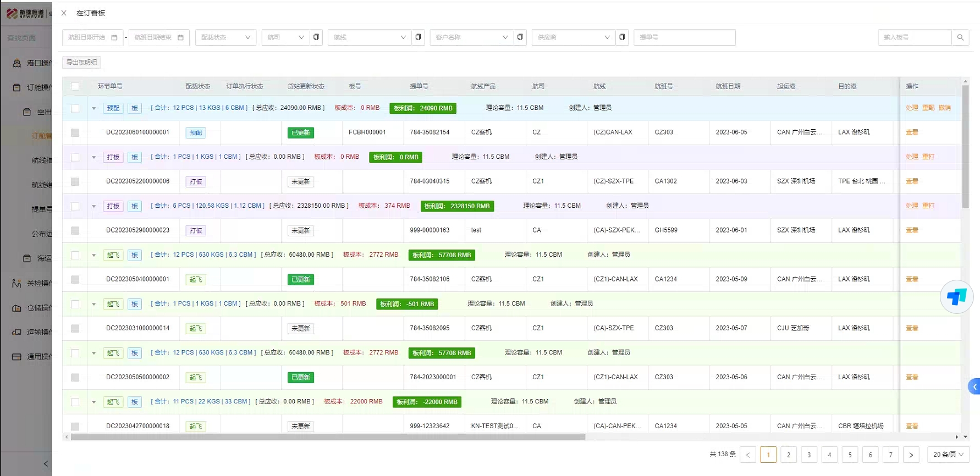Click the copy icon beside the 供应商 dropdown
Image resolution: width=980 pixels, height=476 pixels.
pyautogui.click(x=622, y=37)
